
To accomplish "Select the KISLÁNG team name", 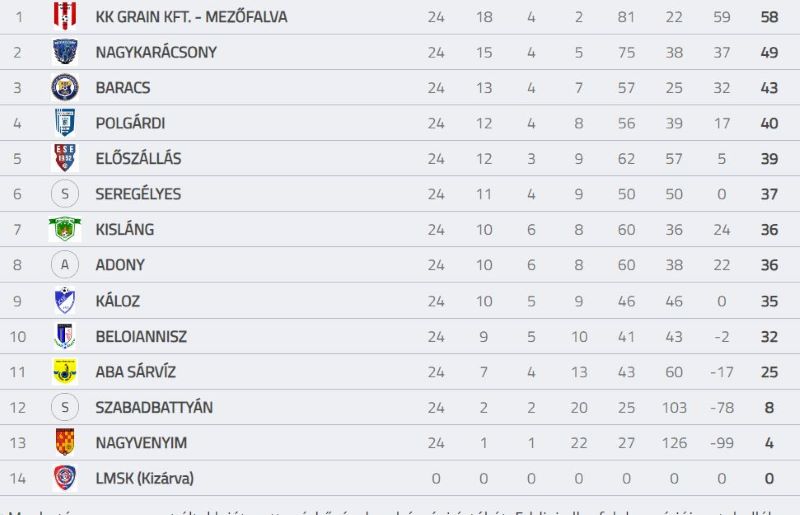I will coord(124,230).
